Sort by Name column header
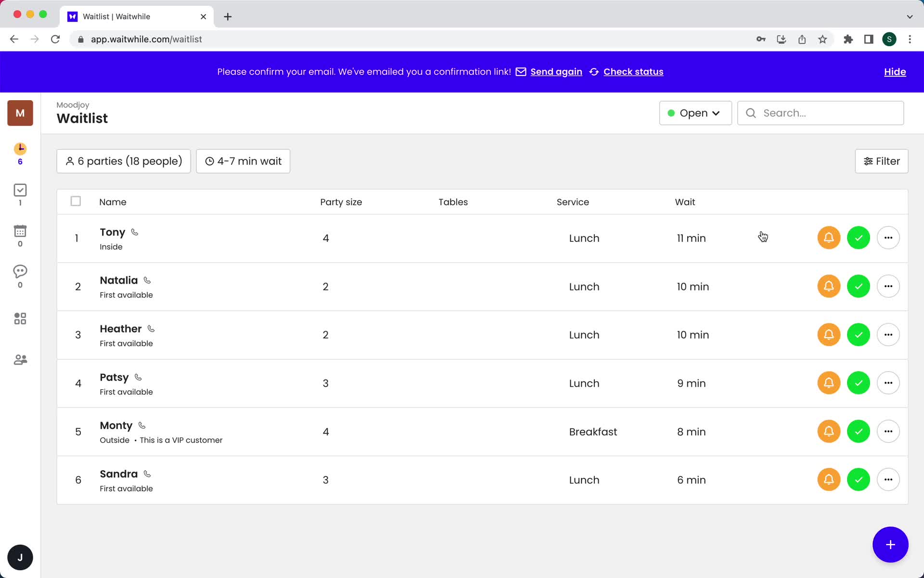The image size is (924, 578). coord(113,202)
